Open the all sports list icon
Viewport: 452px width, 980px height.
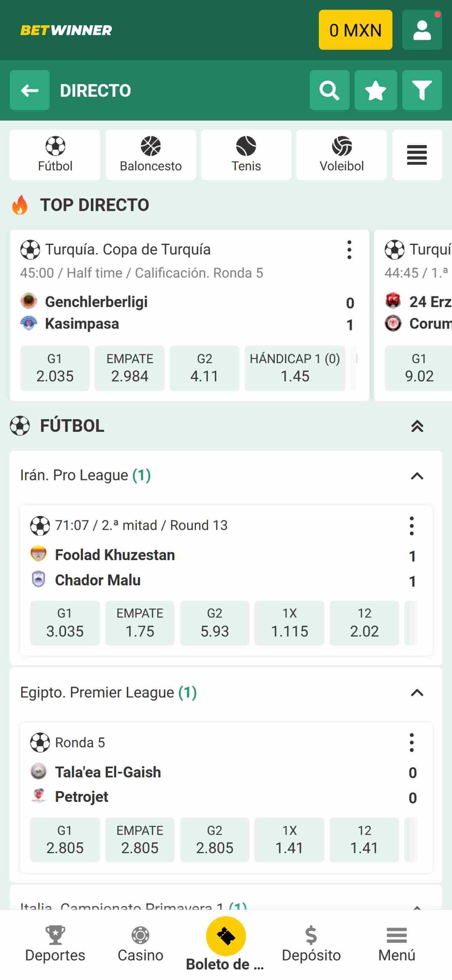[416, 155]
